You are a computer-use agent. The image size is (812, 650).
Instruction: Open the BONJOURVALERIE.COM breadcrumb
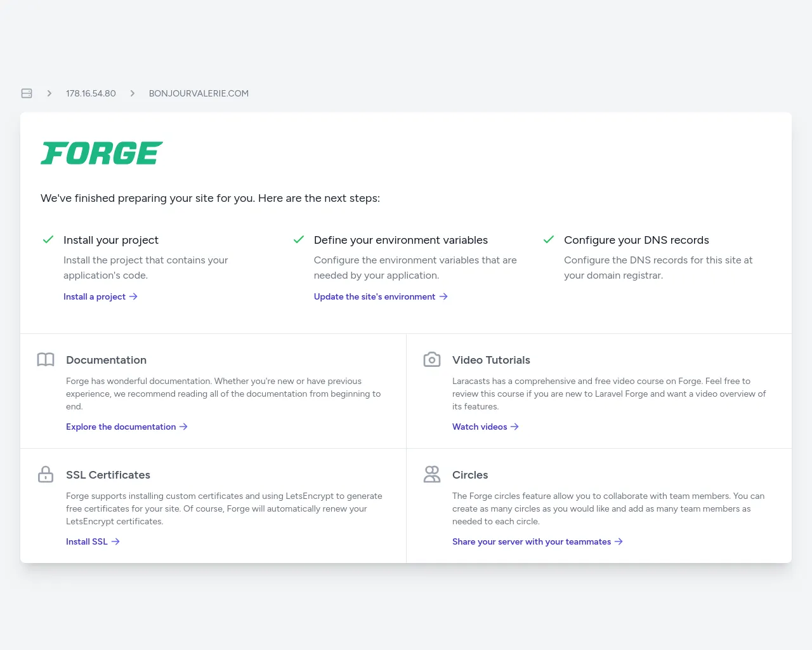click(x=199, y=93)
